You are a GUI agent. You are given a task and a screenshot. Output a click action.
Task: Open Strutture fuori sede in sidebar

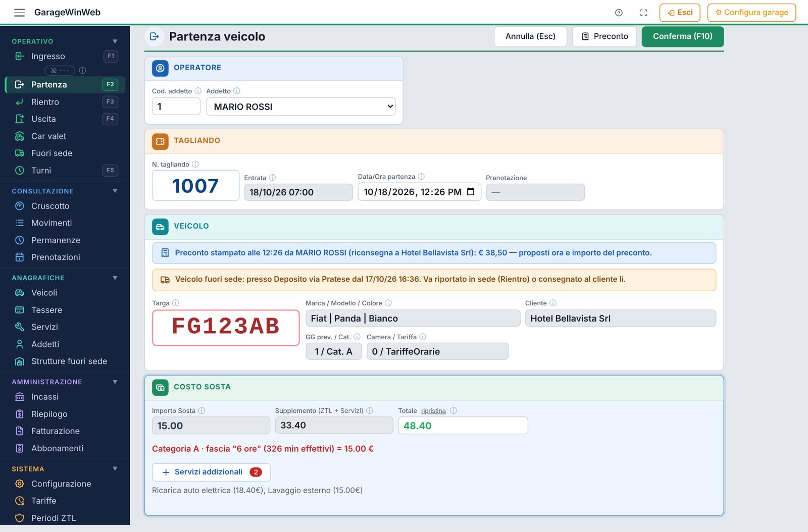(x=65, y=361)
